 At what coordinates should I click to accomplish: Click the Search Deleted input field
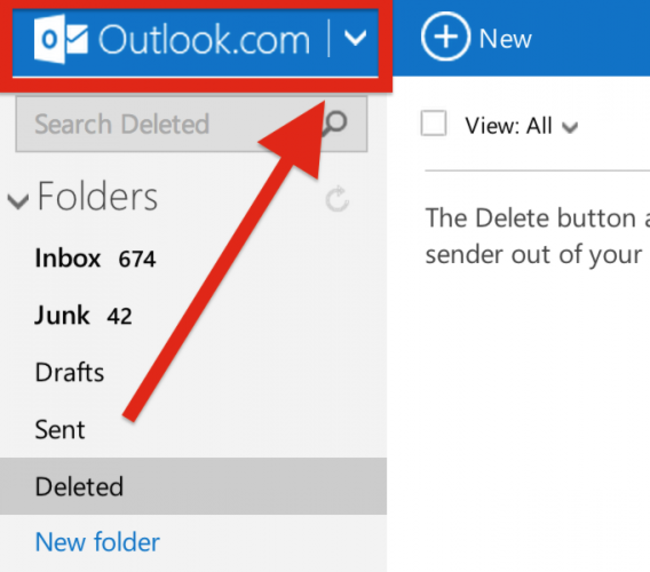click(192, 124)
